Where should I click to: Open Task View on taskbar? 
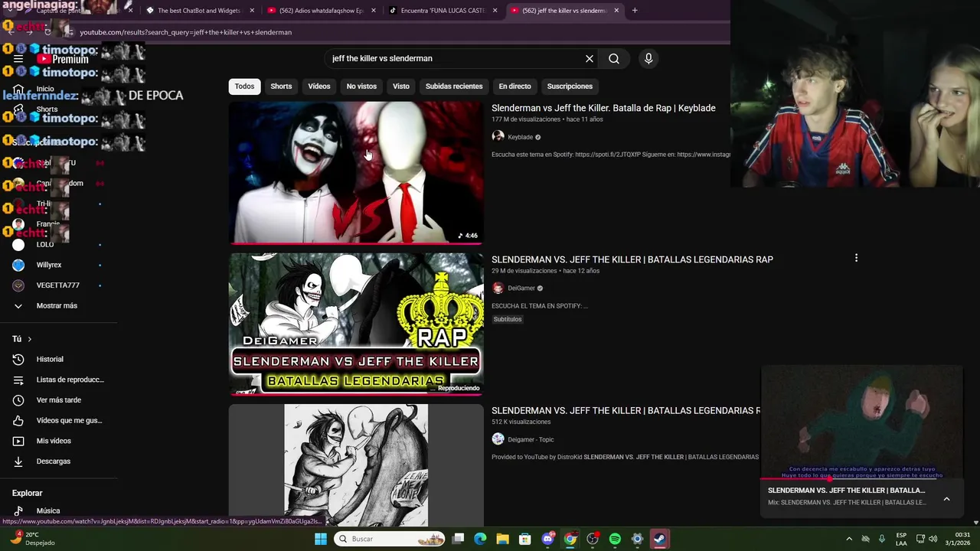click(x=458, y=539)
